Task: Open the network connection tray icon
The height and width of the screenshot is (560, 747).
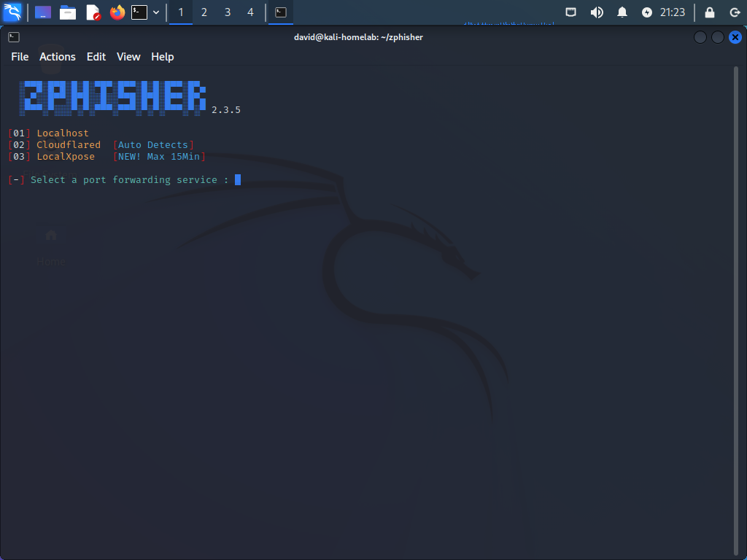Action: (570, 12)
